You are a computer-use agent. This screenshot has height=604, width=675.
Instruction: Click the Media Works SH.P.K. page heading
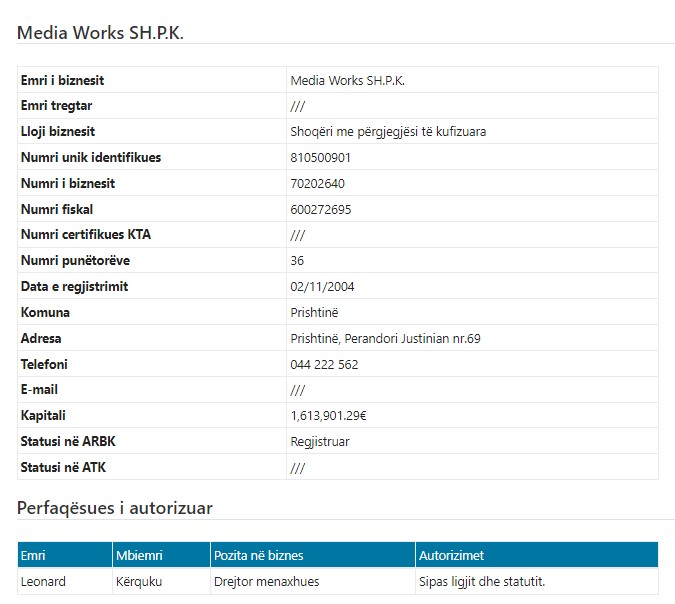100,32
